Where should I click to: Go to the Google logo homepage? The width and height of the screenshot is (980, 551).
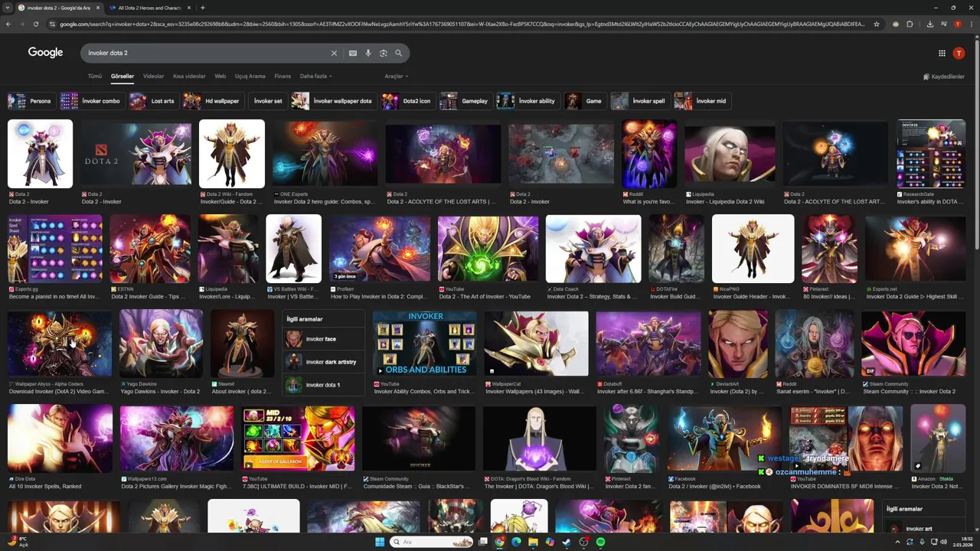point(45,53)
